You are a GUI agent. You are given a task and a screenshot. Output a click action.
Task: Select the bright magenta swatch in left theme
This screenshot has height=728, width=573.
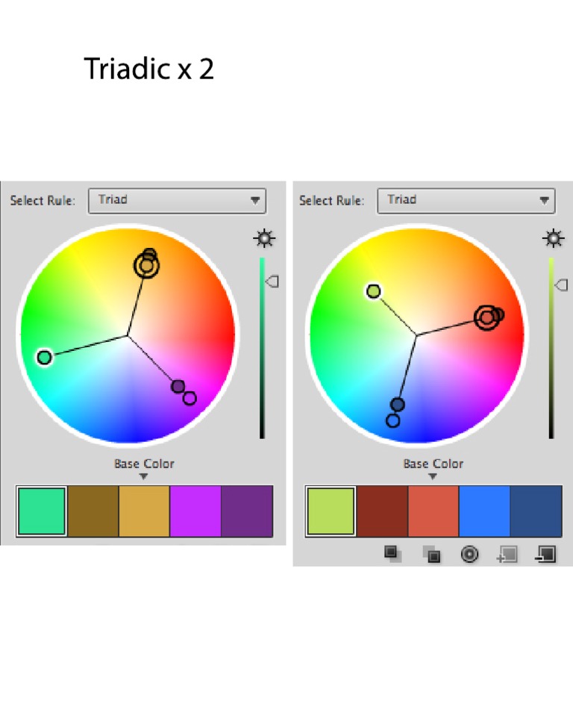click(195, 511)
